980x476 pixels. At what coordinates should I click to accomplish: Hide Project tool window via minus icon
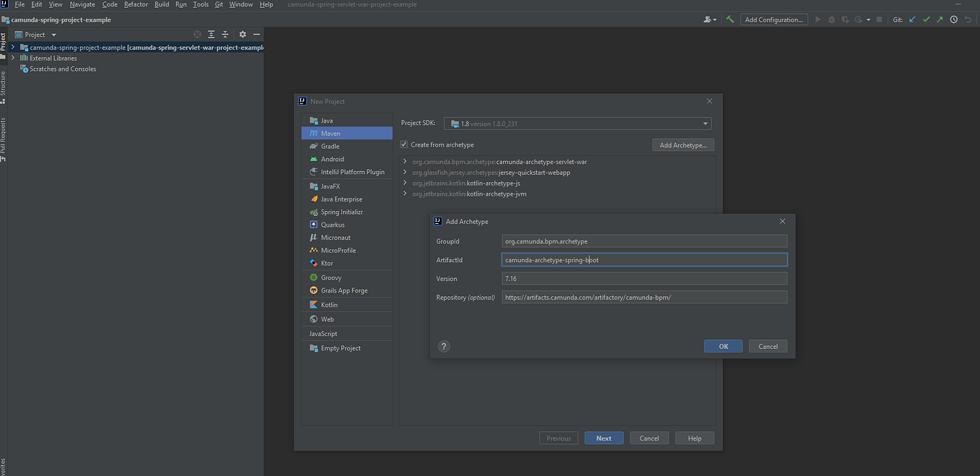click(x=256, y=34)
